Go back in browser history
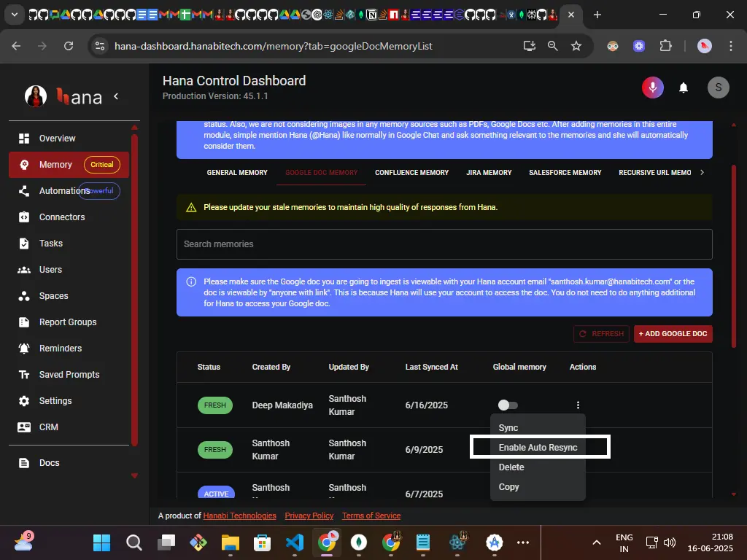This screenshot has height=560, width=747. (16, 46)
